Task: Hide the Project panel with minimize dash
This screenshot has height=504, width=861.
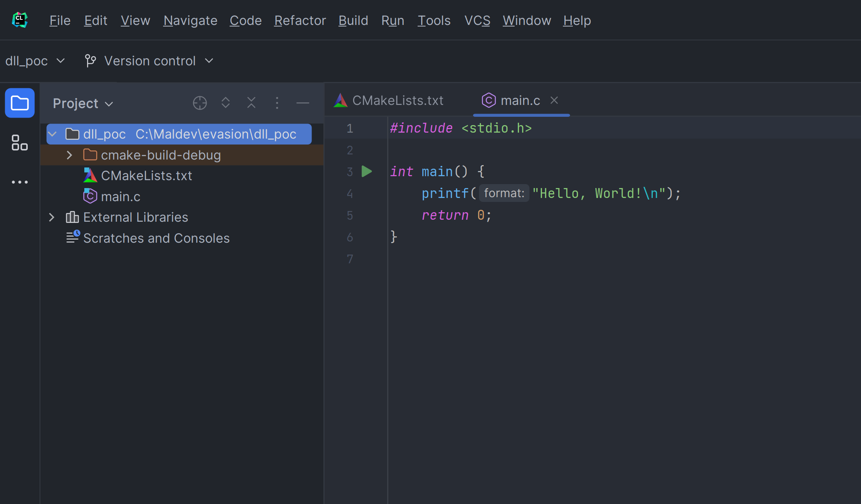Action: click(x=303, y=103)
